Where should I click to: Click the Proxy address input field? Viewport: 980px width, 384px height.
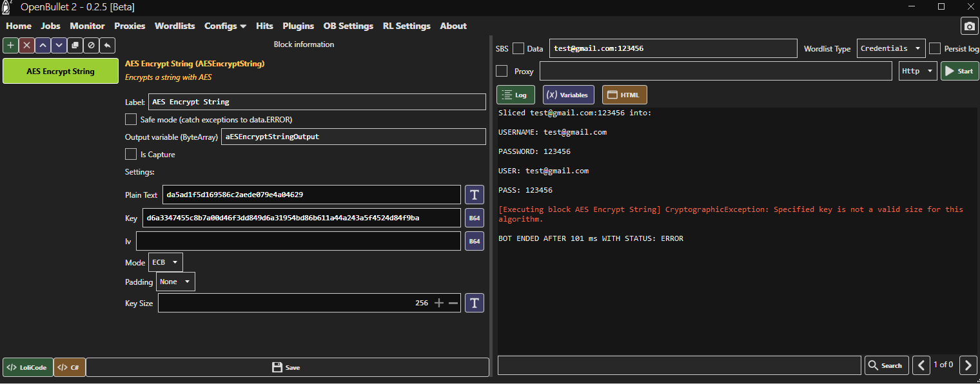[716, 71]
